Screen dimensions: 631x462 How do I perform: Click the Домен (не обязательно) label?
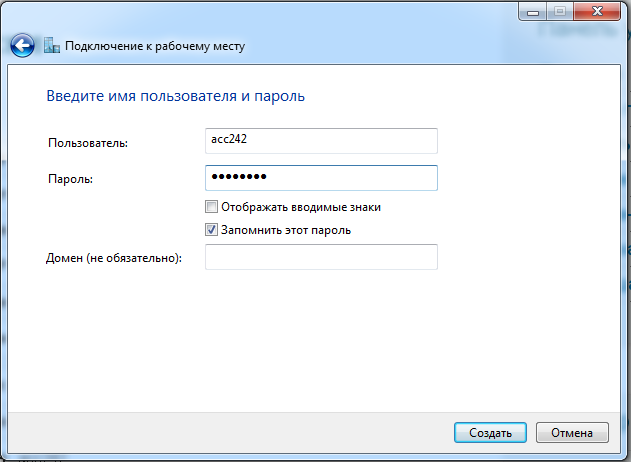114,259
